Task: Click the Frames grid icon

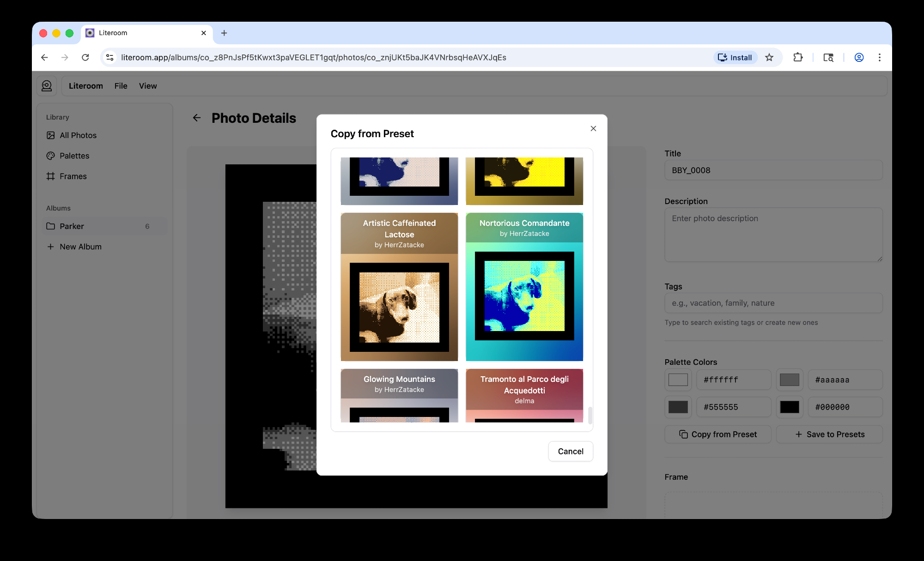Action: tap(51, 176)
